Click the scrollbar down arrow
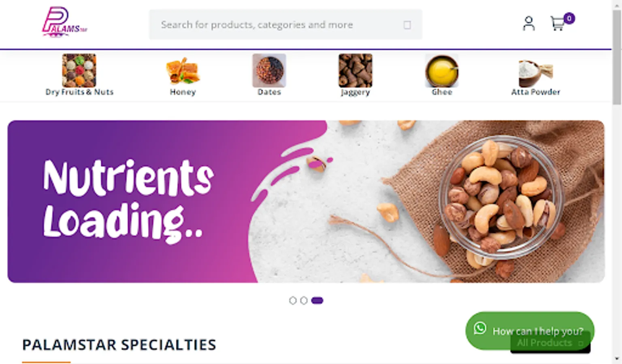This screenshot has height=364, width=622. click(617, 359)
